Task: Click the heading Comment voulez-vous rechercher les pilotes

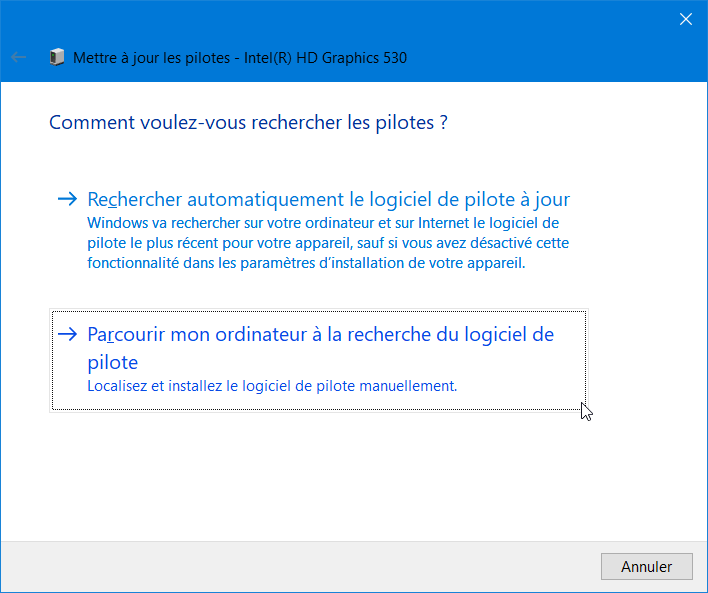Action: point(248,122)
